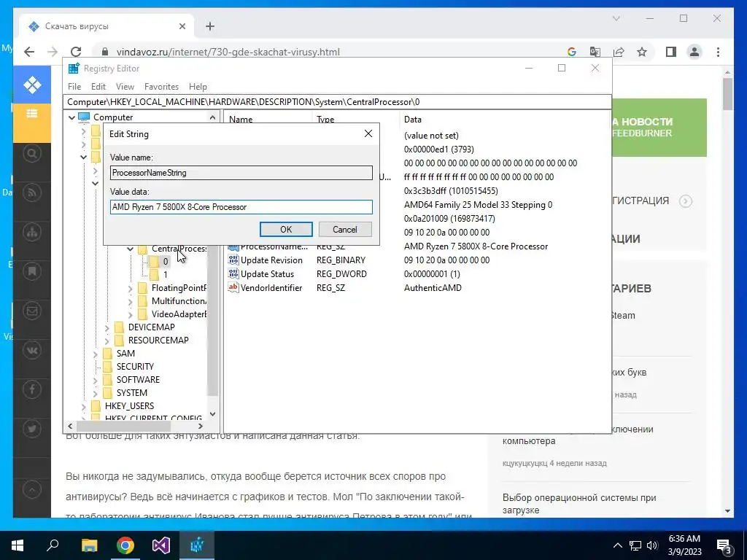The height and width of the screenshot is (560, 747).
Task: Go back in Chrome browser
Action: (x=29, y=52)
